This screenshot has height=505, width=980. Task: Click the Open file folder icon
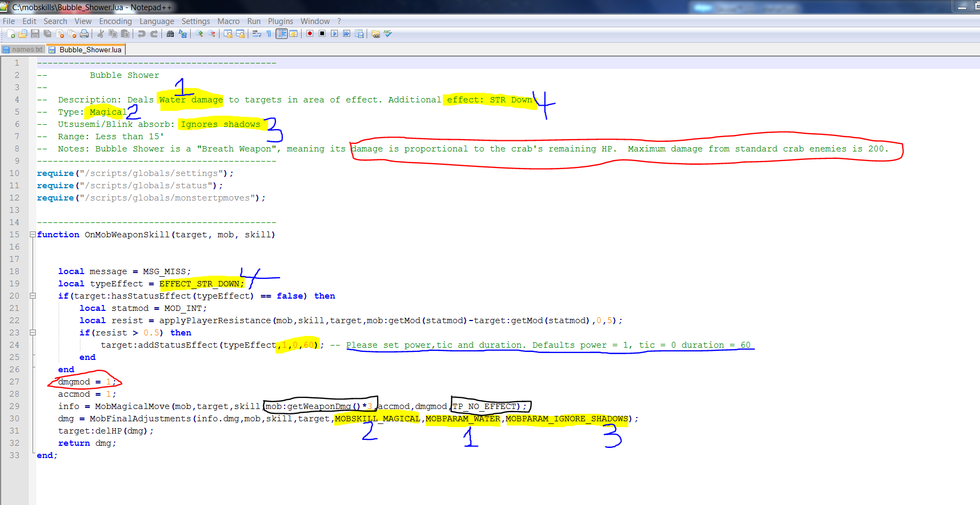[23, 34]
